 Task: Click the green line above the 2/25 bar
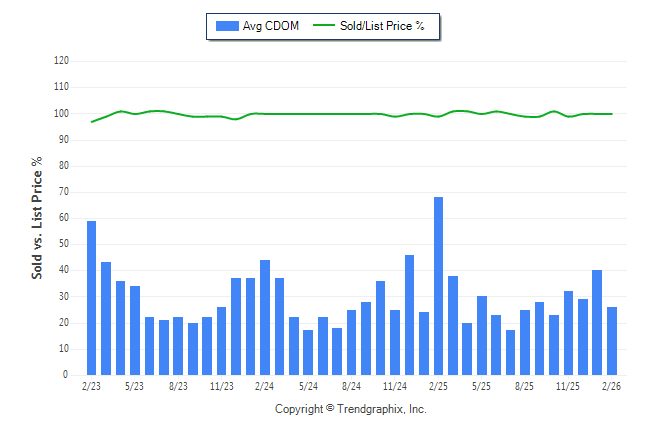(438, 116)
